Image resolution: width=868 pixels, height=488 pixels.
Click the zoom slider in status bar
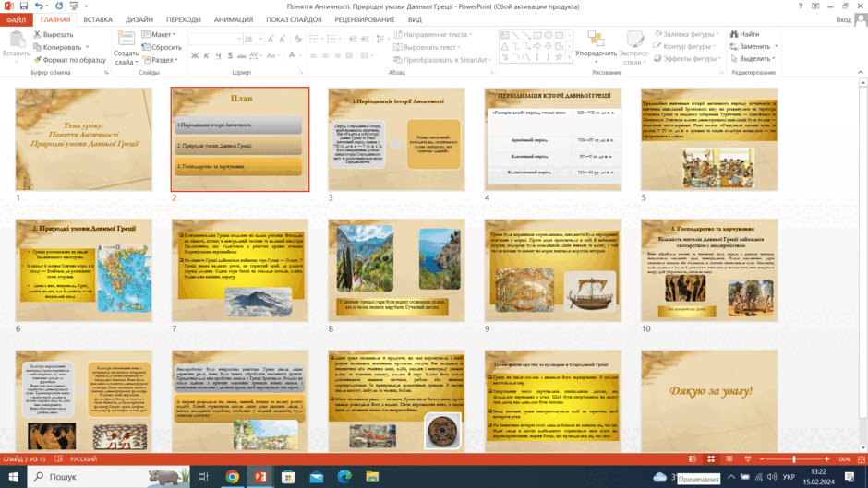coord(794,459)
